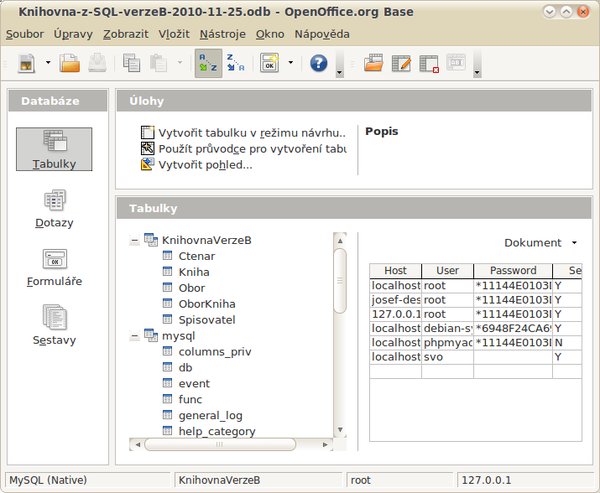Click Delete table icon with red X

[429, 63]
